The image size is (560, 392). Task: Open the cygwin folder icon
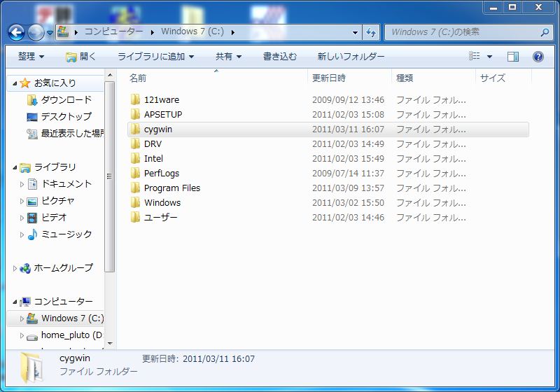click(136, 129)
